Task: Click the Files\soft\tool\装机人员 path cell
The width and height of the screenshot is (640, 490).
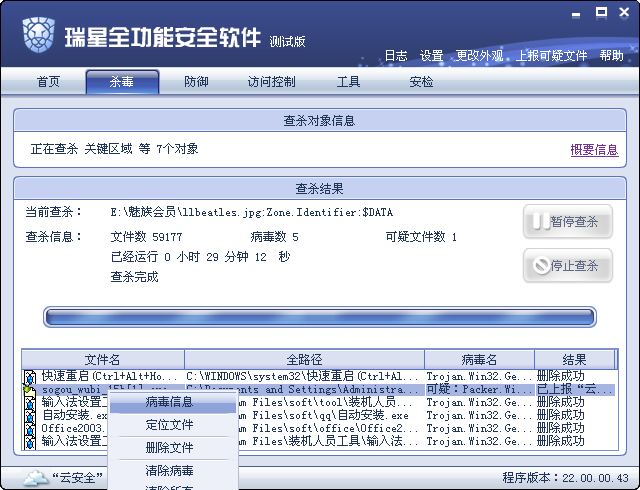Action: point(327,403)
